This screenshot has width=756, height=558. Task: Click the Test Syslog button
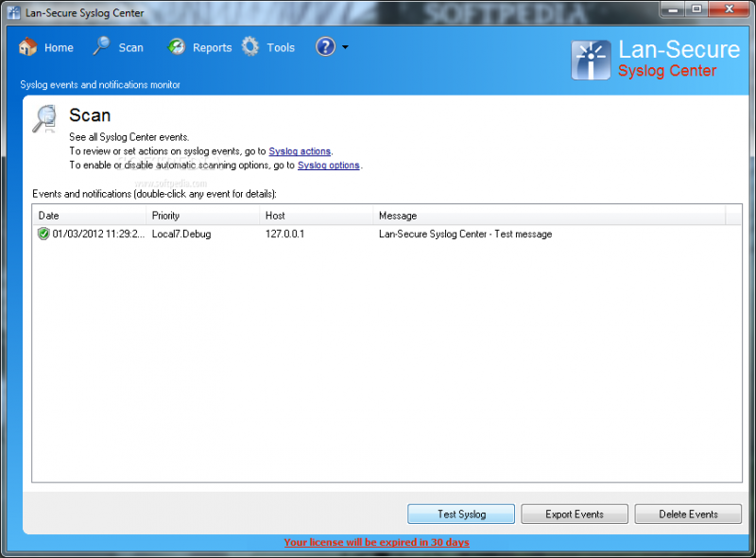tap(461, 514)
